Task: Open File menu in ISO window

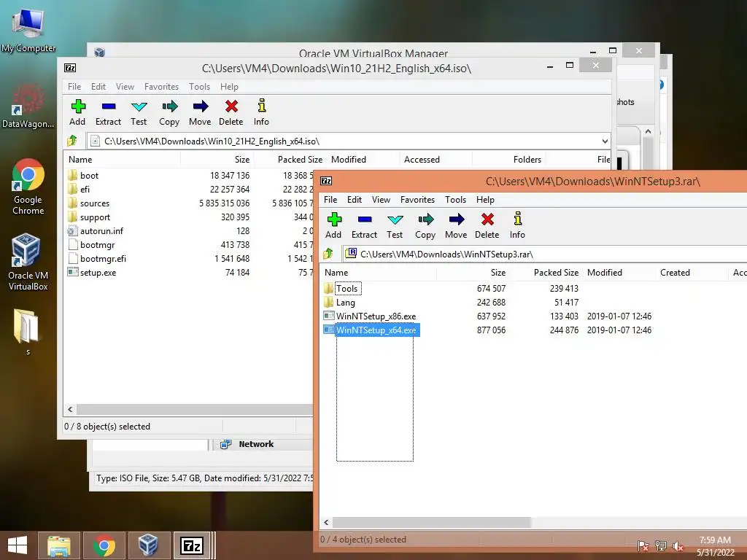Action: click(74, 87)
